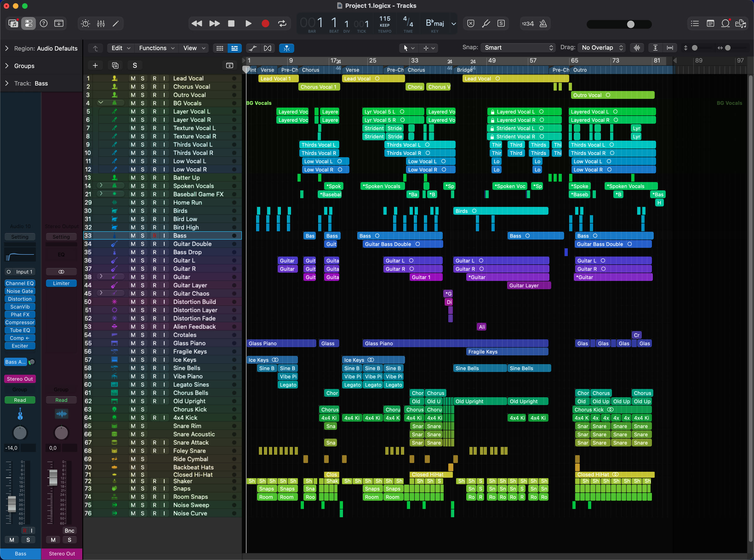The image size is (754, 560).
Task: Solo the Bass track in list
Action: [142, 236]
